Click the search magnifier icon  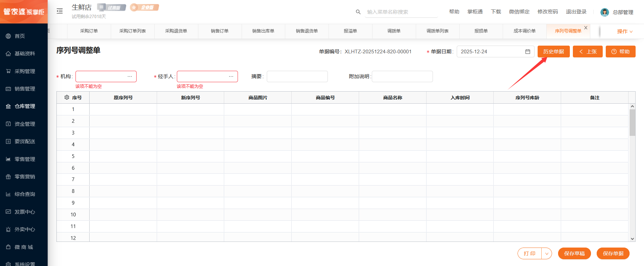pos(358,12)
